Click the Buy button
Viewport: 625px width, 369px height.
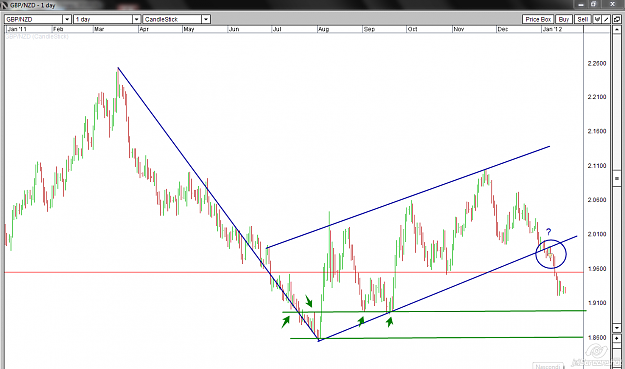(564, 19)
